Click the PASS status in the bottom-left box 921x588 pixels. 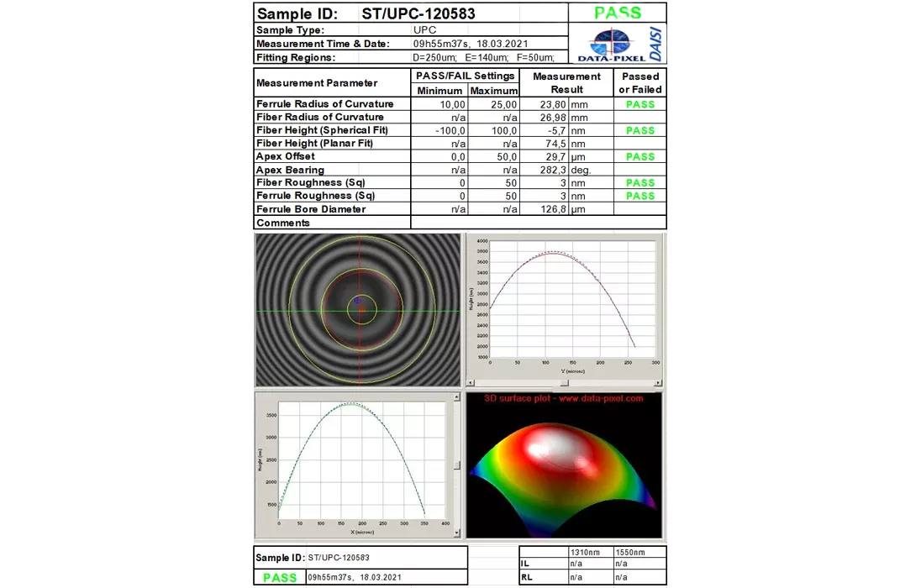point(280,577)
